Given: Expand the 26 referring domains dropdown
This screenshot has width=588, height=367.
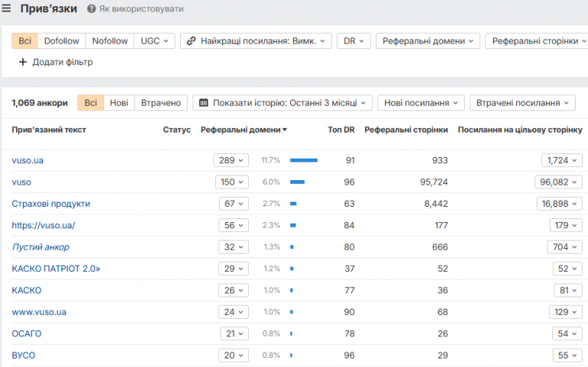Looking at the screenshot, I should click(x=234, y=290).
